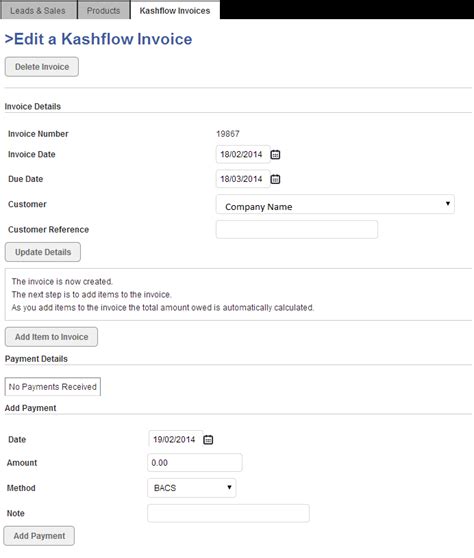Open the Invoice Date calendar picker
This screenshot has height=558, width=474.
tap(275, 154)
